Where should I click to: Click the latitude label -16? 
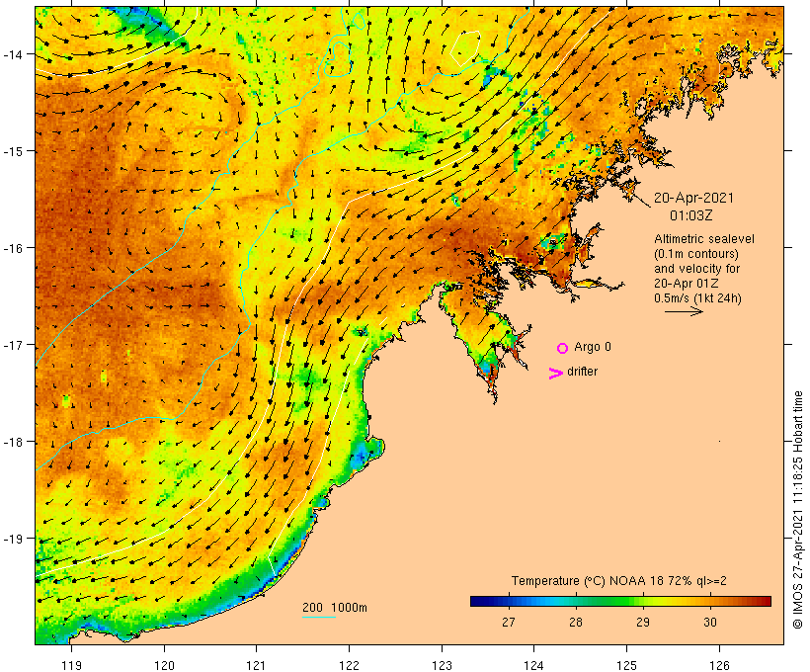coord(12,248)
